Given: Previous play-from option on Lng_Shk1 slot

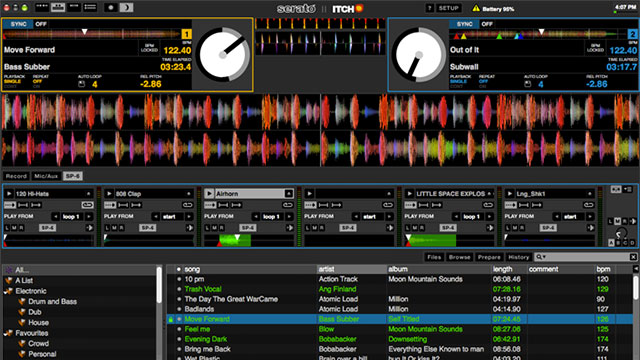Looking at the screenshot, I should pos(556,216).
